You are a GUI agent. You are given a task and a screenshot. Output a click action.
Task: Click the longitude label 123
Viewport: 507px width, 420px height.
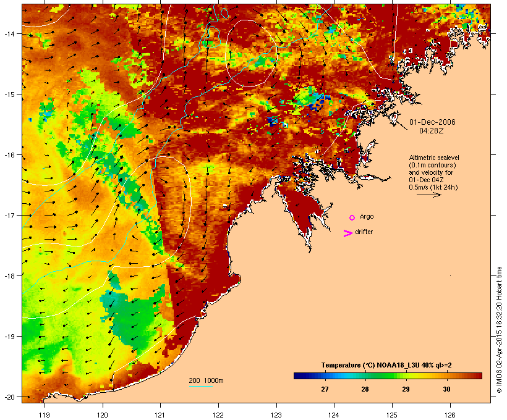click(x=276, y=415)
